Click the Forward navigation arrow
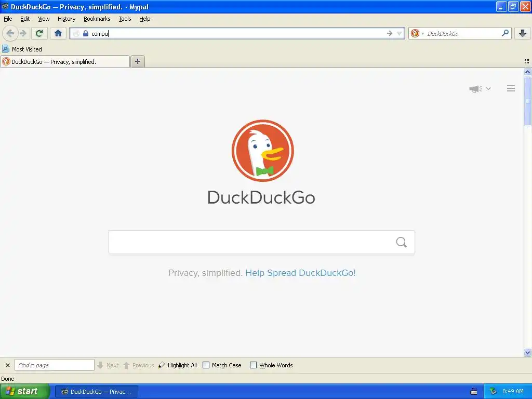Viewport: 532px width, 399px height. click(23, 33)
